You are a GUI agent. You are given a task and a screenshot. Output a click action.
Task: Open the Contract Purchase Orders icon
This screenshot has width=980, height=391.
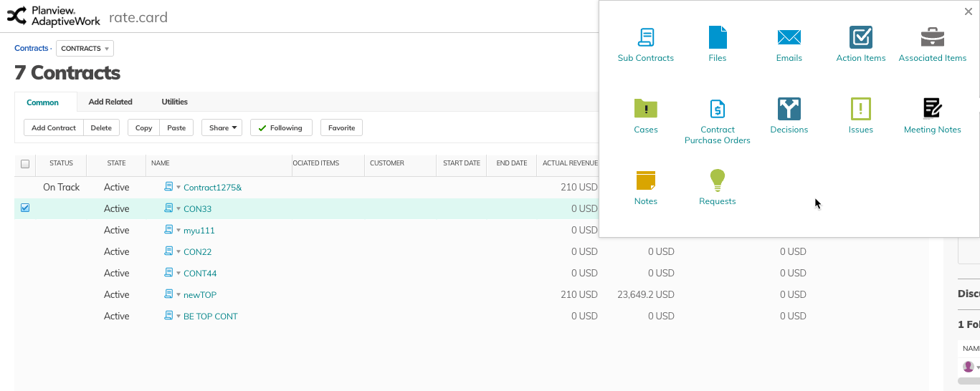tap(718, 109)
